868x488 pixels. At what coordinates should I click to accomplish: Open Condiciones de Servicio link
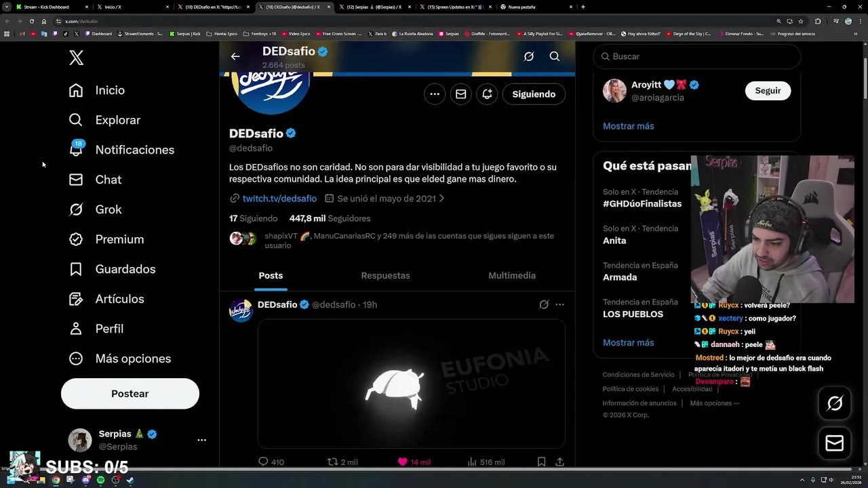pyautogui.click(x=638, y=375)
